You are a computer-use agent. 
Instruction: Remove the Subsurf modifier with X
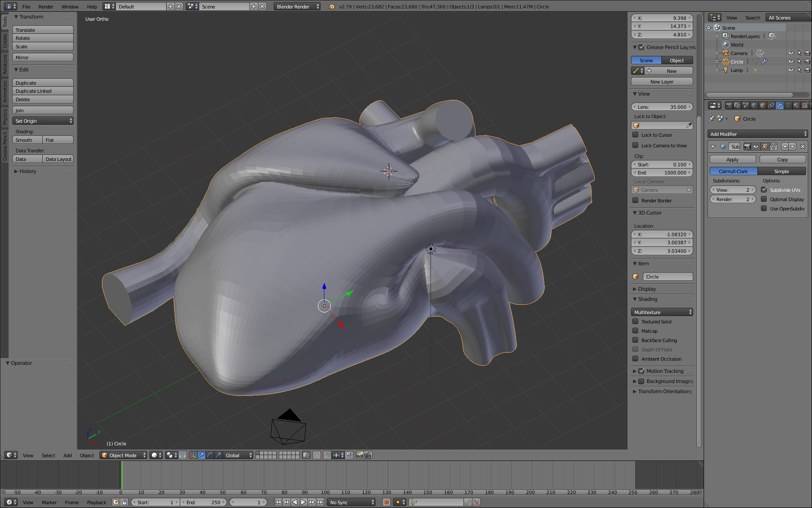click(802, 146)
